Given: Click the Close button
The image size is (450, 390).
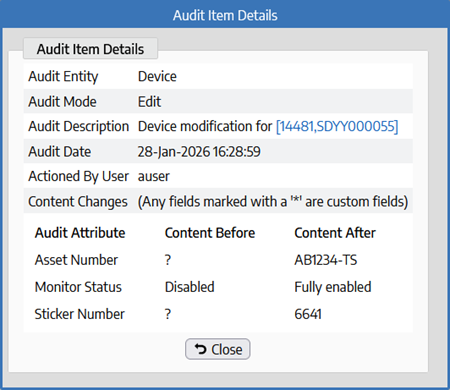Looking at the screenshot, I should [218, 349].
